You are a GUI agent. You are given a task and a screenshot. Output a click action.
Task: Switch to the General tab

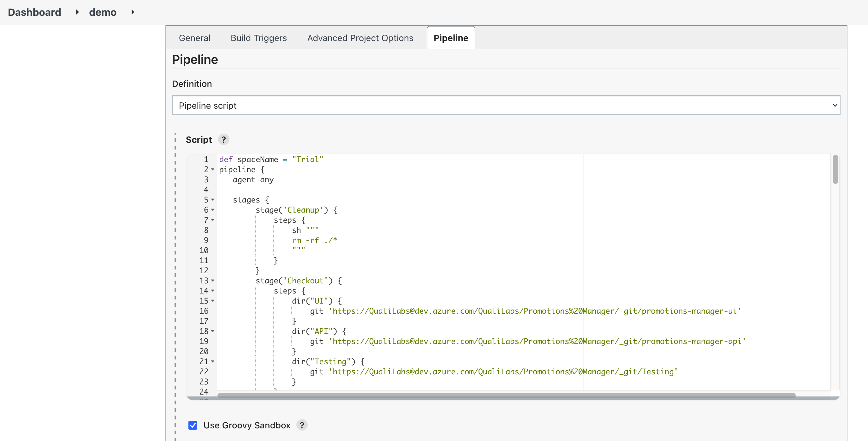pyautogui.click(x=194, y=38)
